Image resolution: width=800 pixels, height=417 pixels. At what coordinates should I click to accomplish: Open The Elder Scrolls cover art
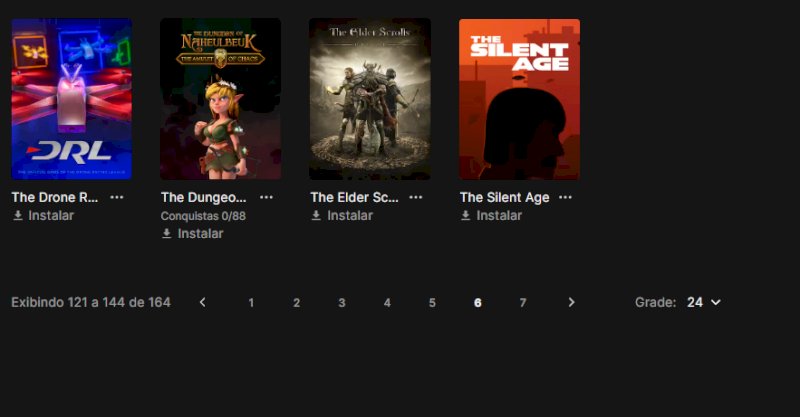click(370, 99)
